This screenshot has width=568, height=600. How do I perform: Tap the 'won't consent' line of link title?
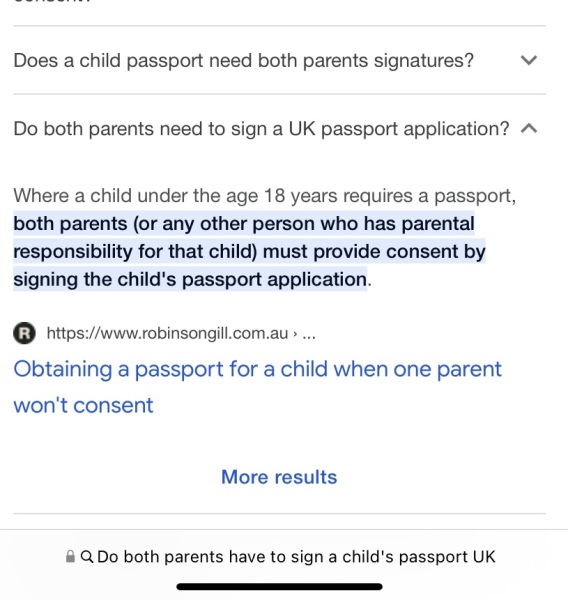pyautogui.click(x=83, y=405)
